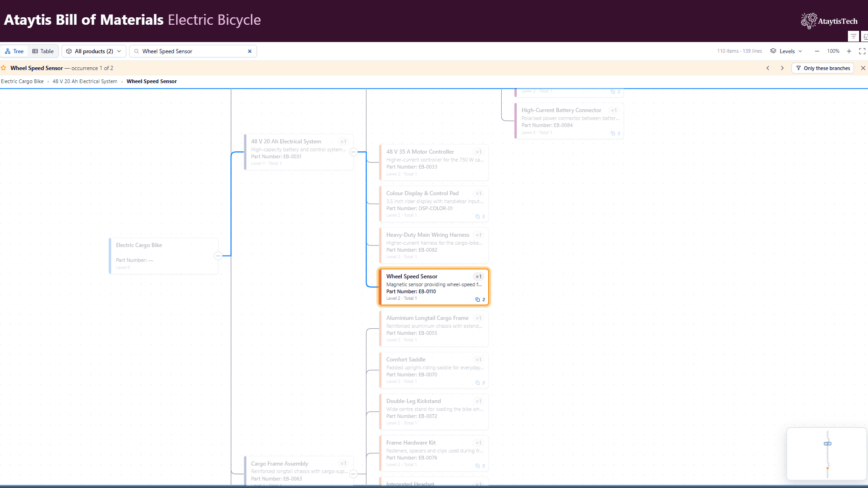868x488 pixels.
Task: Click the AtaytisTech logo
Action: pos(829,21)
